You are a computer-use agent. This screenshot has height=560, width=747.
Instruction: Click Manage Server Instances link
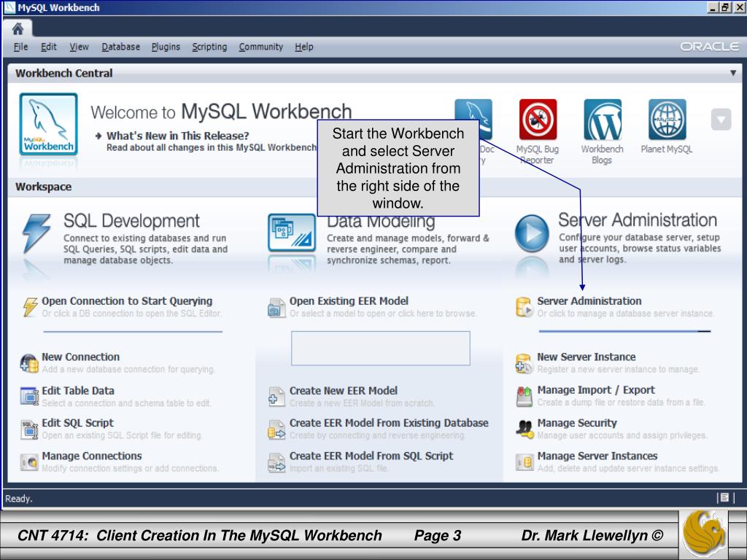[597, 456]
